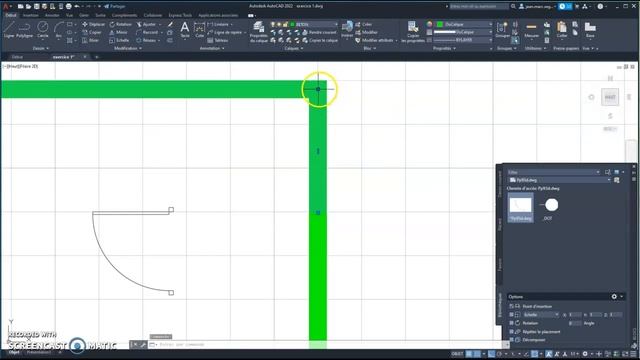640x360 pixels.
Task: Toggle the Décomposer checkbox
Action: pos(511,340)
